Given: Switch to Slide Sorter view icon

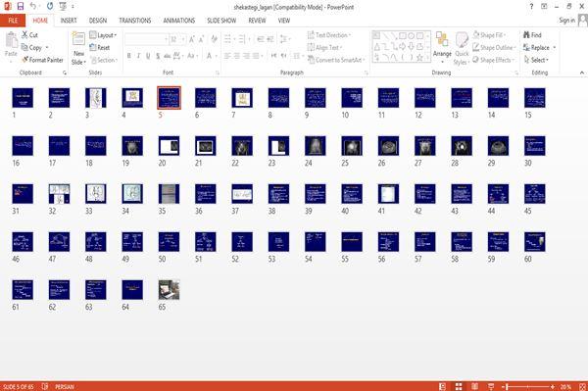Looking at the screenshot, I should click(x=459, y=386).
